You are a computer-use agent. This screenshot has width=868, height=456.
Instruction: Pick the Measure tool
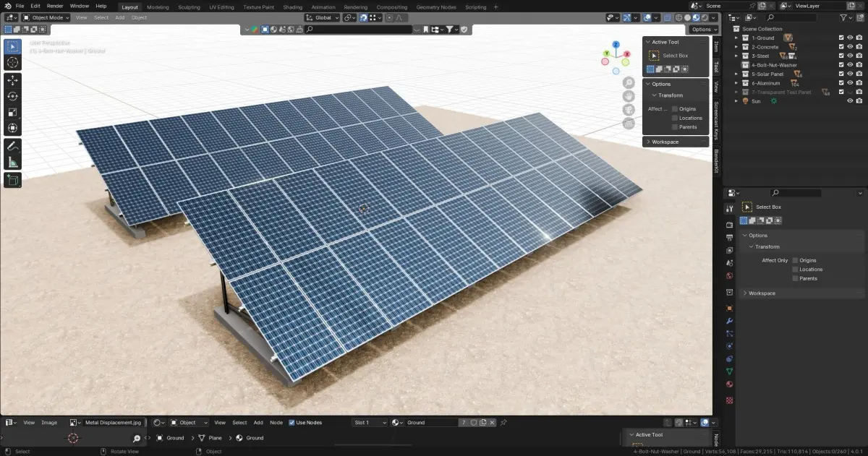[12, 163]
